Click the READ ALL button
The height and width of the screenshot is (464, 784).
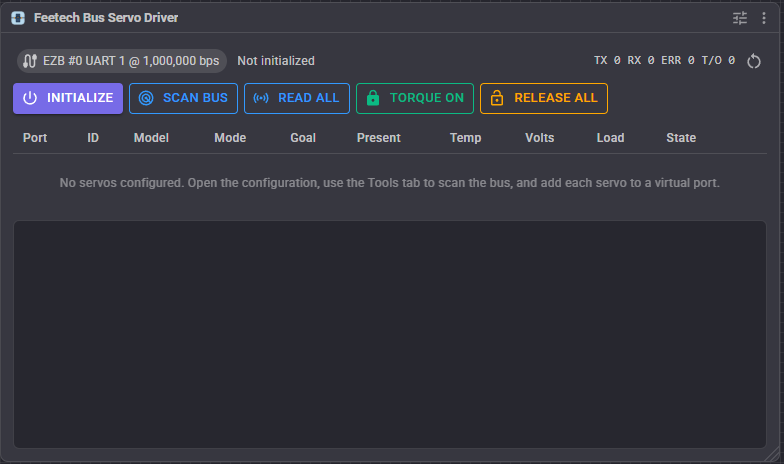(x=297, y=98)
